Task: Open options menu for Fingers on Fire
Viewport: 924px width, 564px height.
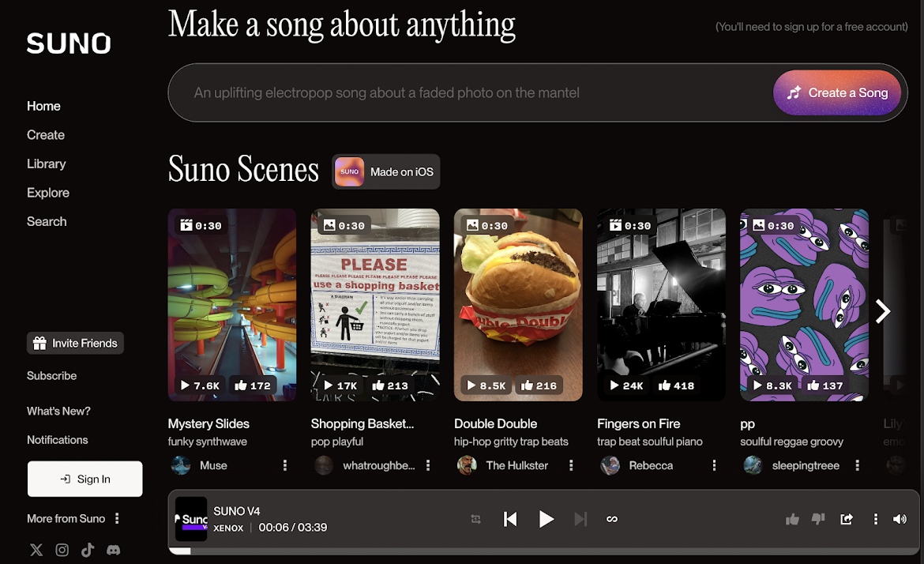Action: [x=714, y=465]
